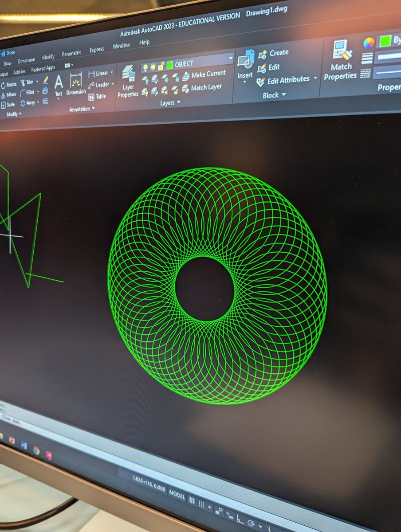Image resolution: width=401 pixels, height=532 pixels.
Task: Insert a Table from Annotation panel
Action: pos(97,97)
